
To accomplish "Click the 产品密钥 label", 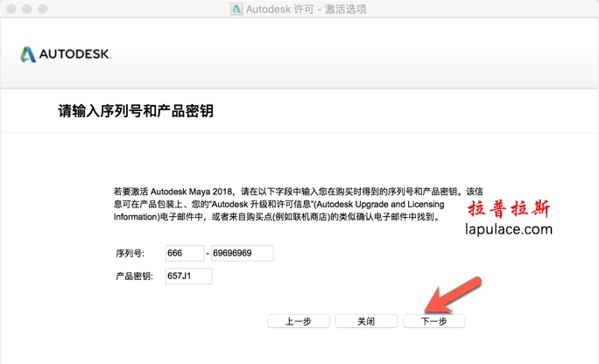I will click(x=134, y=276).
